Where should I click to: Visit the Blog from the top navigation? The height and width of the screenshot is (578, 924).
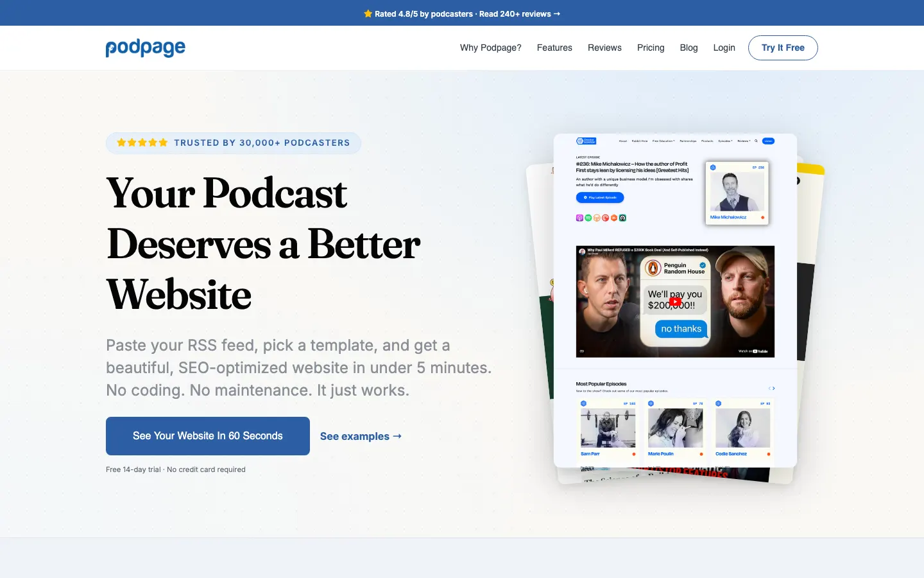coord(689,48)
